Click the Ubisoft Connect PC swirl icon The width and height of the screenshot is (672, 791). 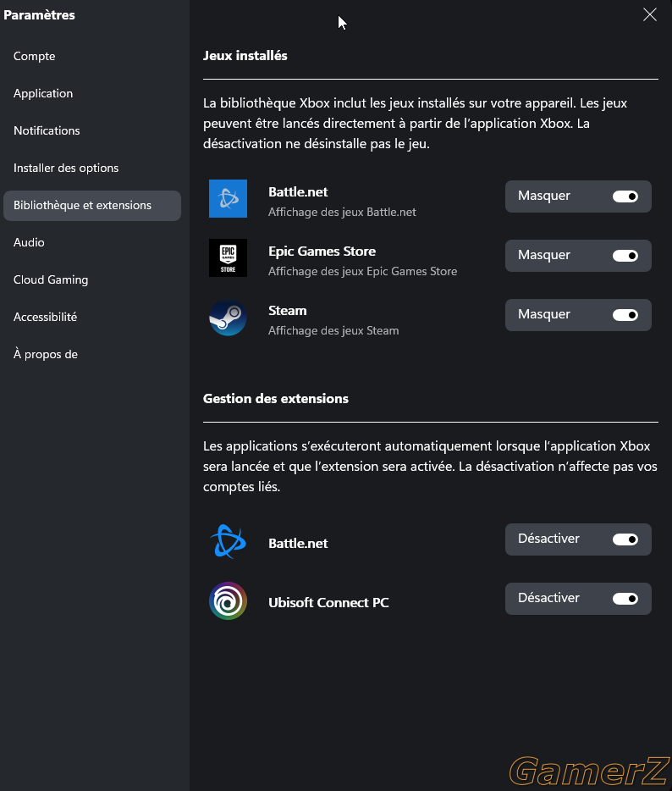(x=228, y=600)
